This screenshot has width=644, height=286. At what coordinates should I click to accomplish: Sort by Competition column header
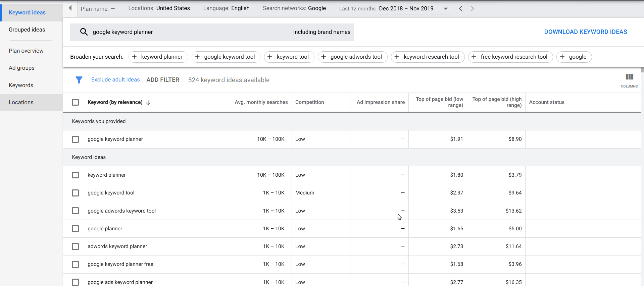[x=309, y=102]
